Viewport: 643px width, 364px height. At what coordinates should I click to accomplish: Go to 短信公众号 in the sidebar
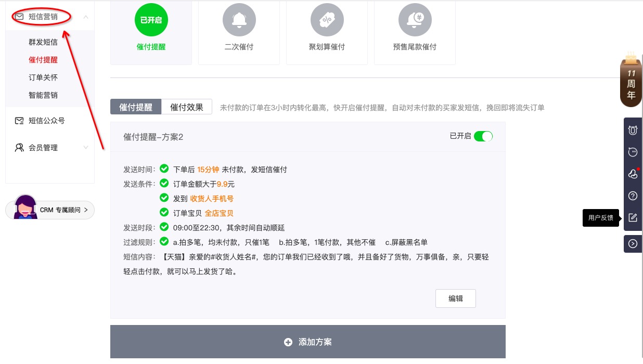pyautogui.click(x=46, y=121)
